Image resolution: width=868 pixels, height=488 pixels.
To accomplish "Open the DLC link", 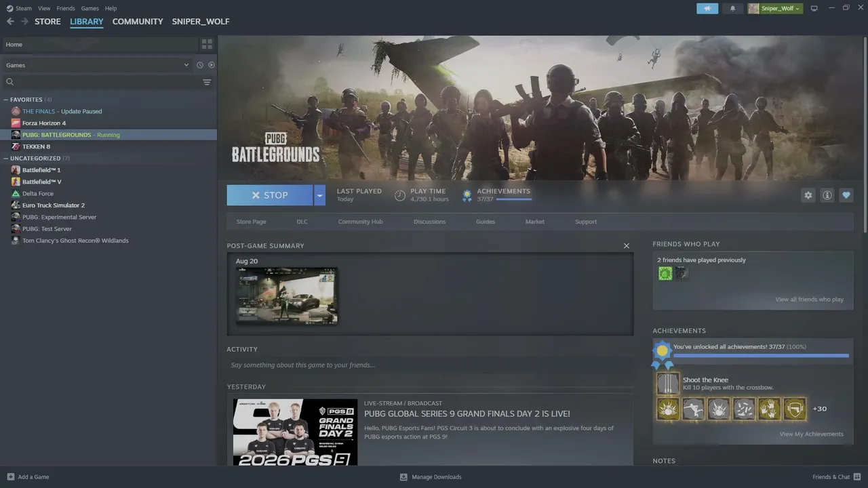I will pyautogui.click(x=302, y=222).
